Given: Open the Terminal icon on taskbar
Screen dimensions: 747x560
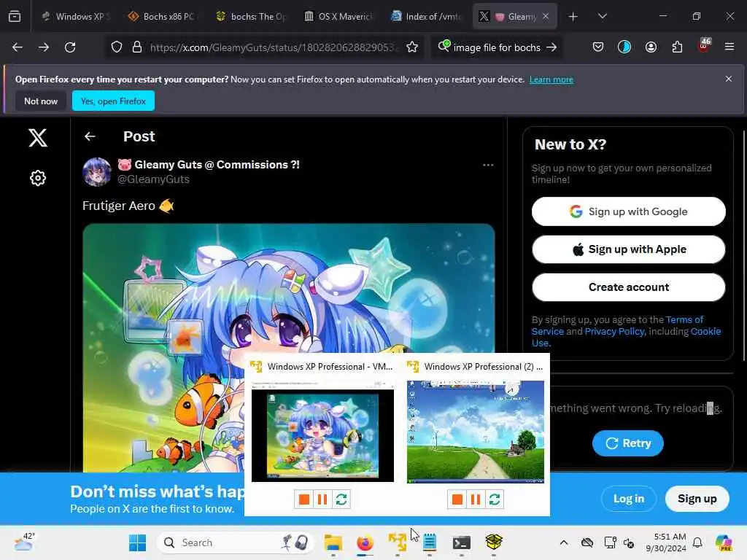Looking at the screenshot, I should tap(461, 542).
